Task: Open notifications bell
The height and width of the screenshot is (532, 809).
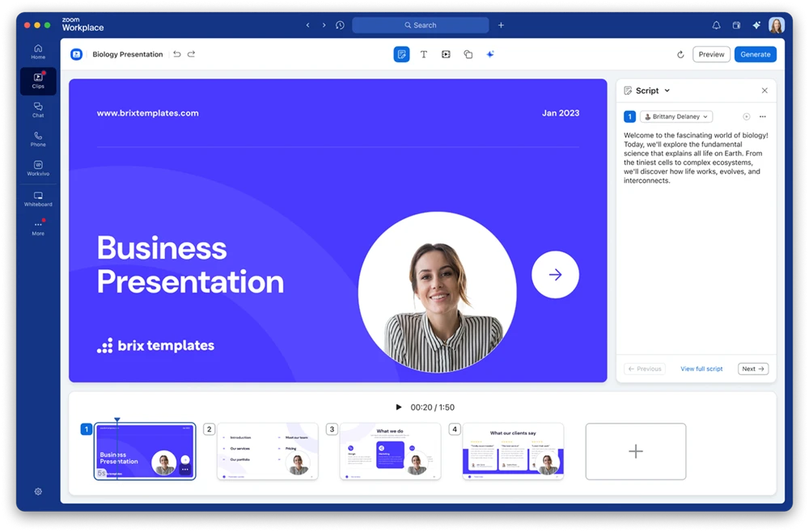Action: [716, 25]
